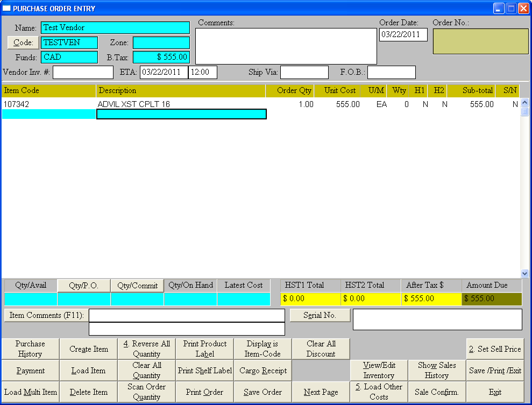Click the Order Date field
This screenshot has width=532, height=405.
click(x=403, y=35)
